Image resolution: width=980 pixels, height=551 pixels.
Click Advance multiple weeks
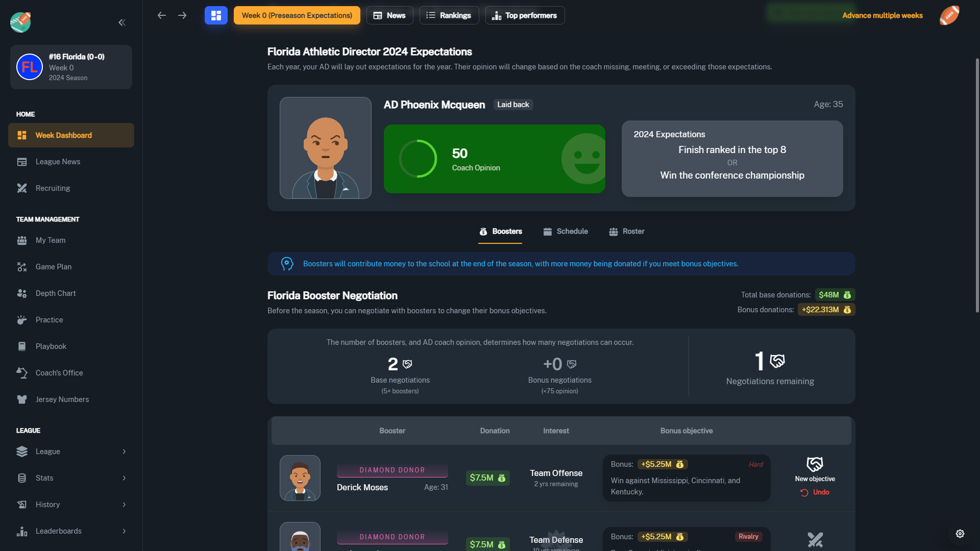pos(883,15)
